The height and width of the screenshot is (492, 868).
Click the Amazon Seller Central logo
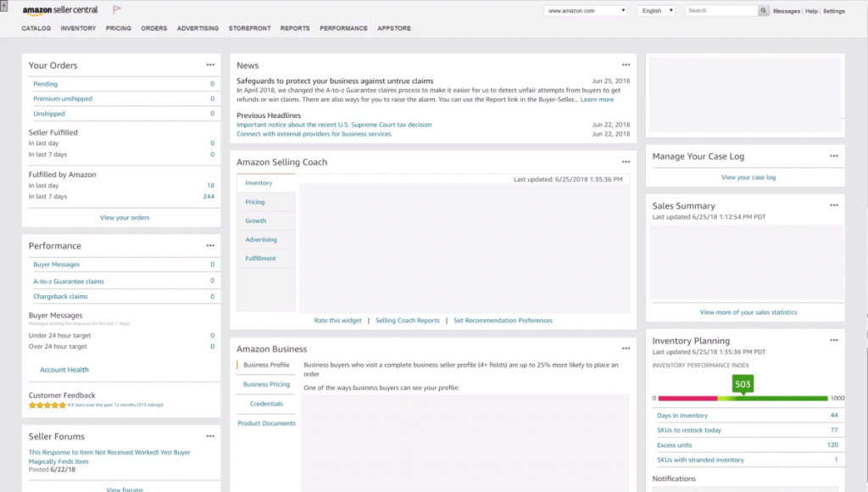(x=61, y=11)
